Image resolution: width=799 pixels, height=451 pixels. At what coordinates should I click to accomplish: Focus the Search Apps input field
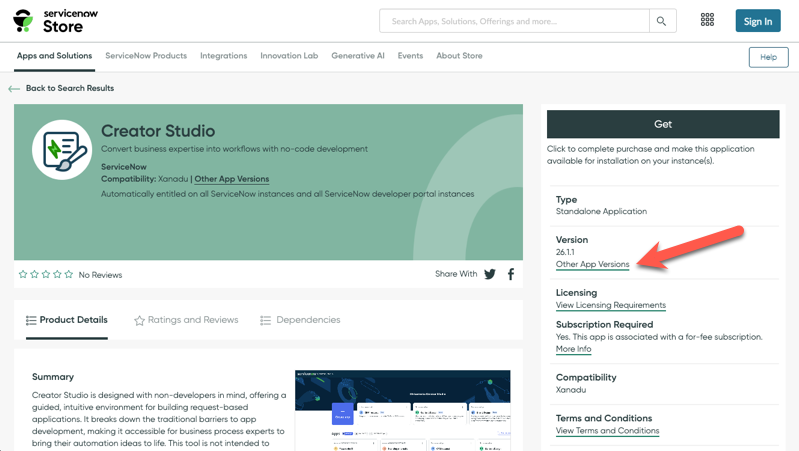point(514,21)
